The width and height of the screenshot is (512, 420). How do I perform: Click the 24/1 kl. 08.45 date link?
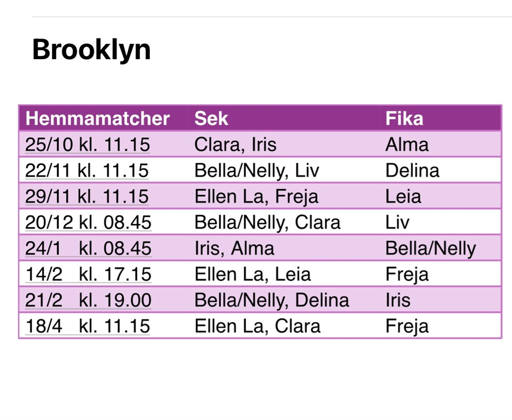88,248
